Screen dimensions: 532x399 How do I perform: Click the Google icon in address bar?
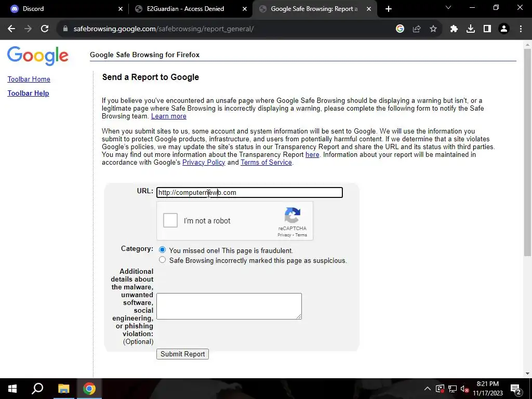pos(400,29)
